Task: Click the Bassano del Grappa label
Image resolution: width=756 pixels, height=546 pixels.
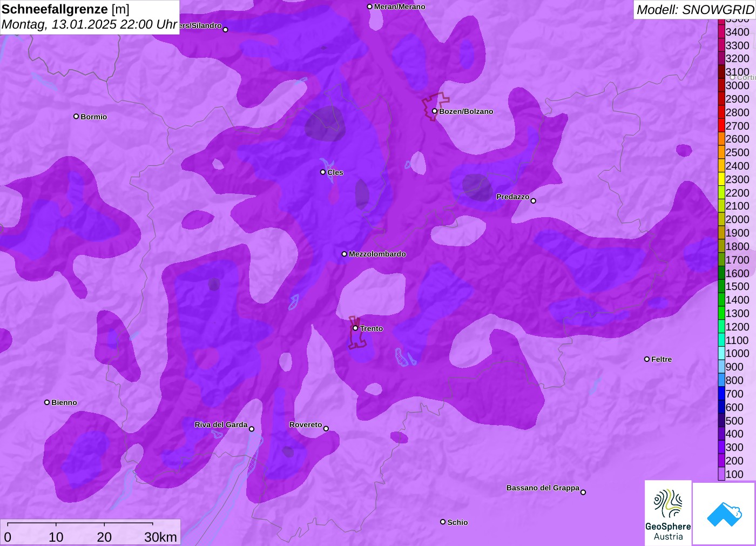Action: [x=543, y=488]
